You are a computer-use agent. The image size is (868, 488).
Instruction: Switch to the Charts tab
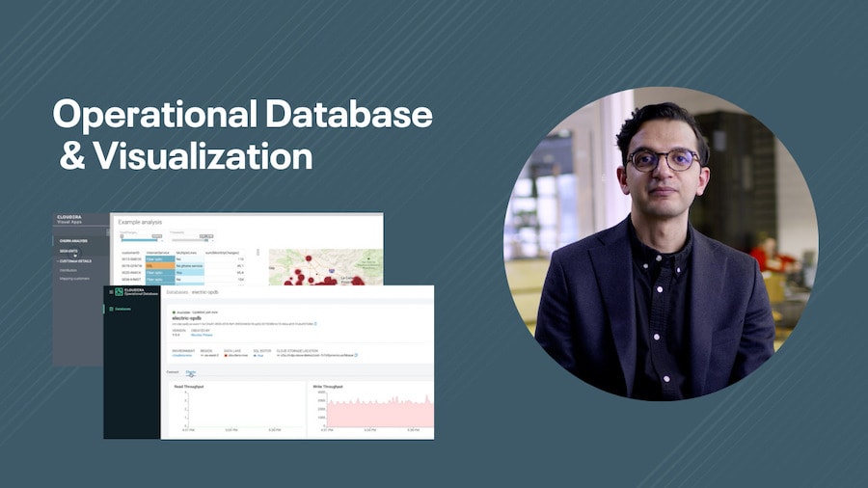click(191, 371)
